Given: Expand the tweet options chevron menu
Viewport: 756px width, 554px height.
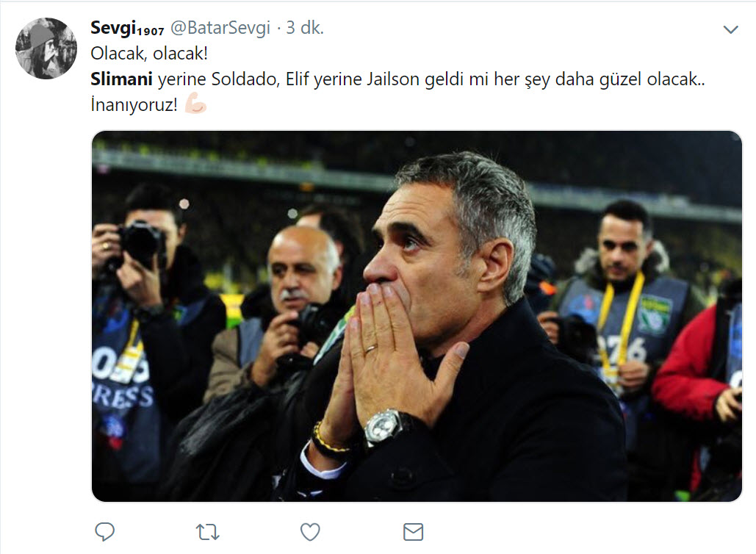Looking at the screenshot, I should (x=730, y=29).
